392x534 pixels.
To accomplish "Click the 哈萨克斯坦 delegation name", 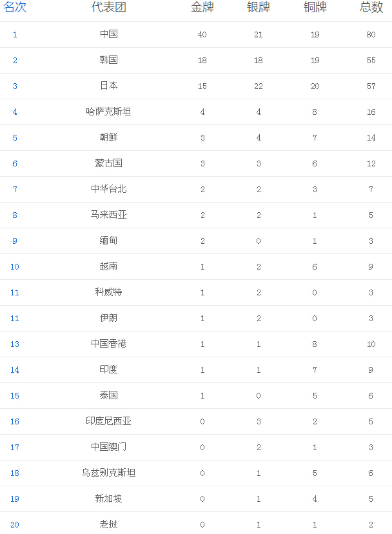I will tap(108, 112).
